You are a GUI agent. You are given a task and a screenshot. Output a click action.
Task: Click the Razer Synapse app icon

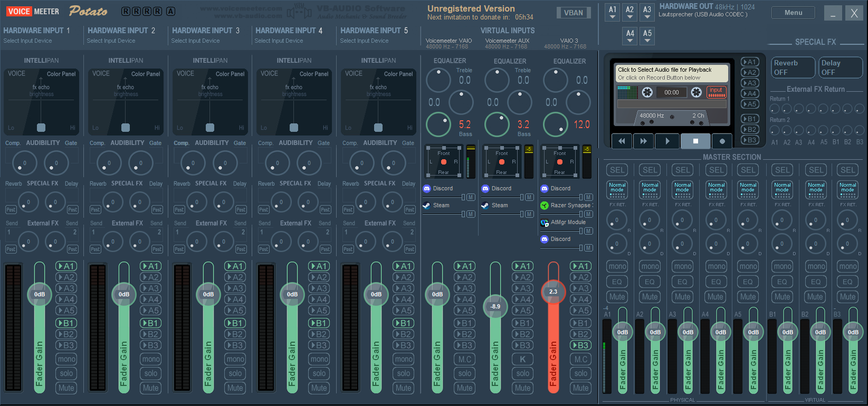pyautogui.click(x=545, y=206)
